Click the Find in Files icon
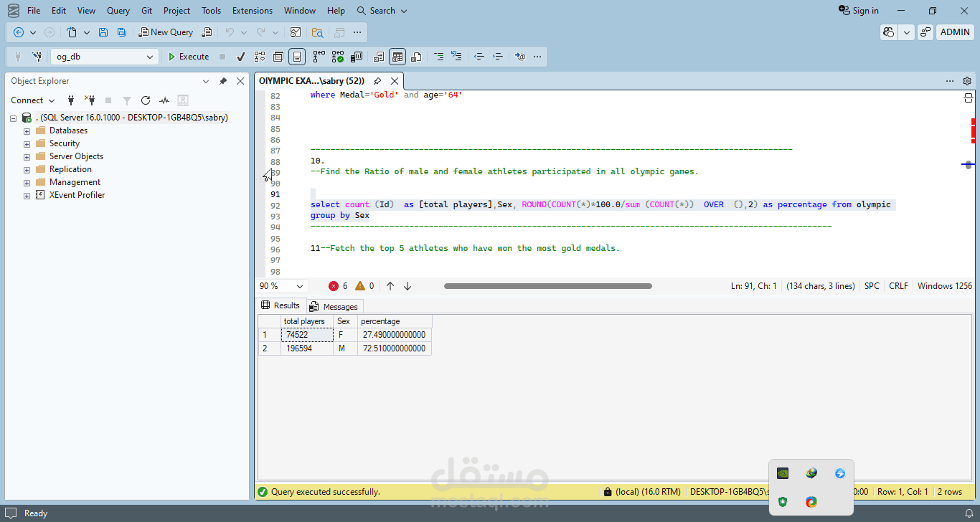This screenshot has height=522, width=980. (x=317, y=32)
